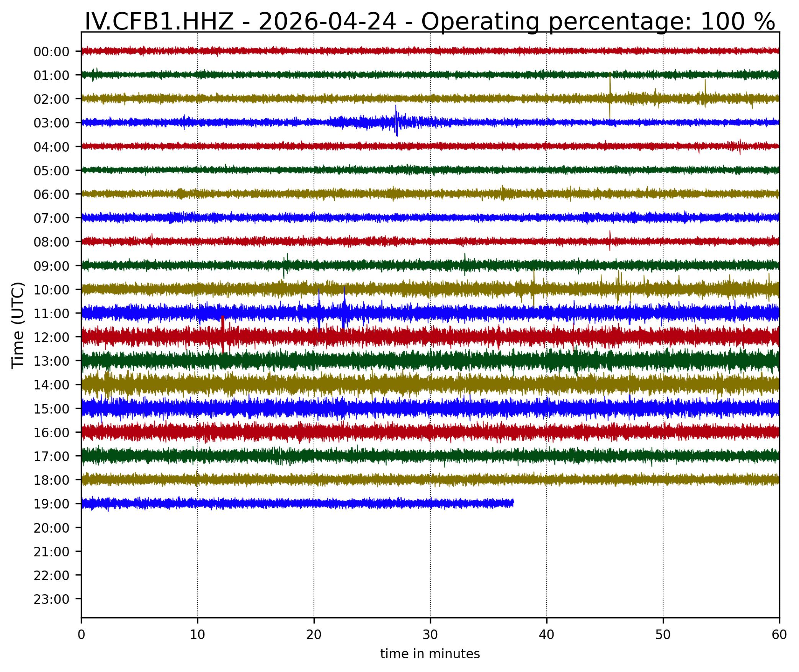This screenshot has height=672, width=799.
Task: Click the Time (UTC) y-axis title
Action: [x=18, y=325]
